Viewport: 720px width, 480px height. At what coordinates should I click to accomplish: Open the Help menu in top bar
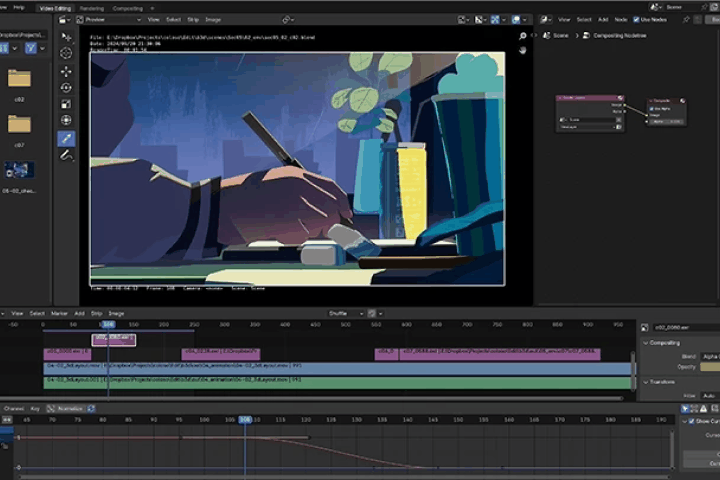pos(19,7)
